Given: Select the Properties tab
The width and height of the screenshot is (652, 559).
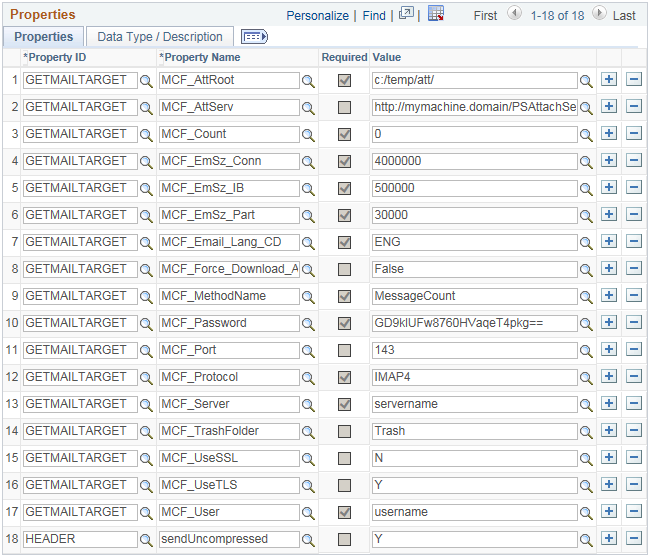Looking at the screenshot, I should click(x=44, y=37).
